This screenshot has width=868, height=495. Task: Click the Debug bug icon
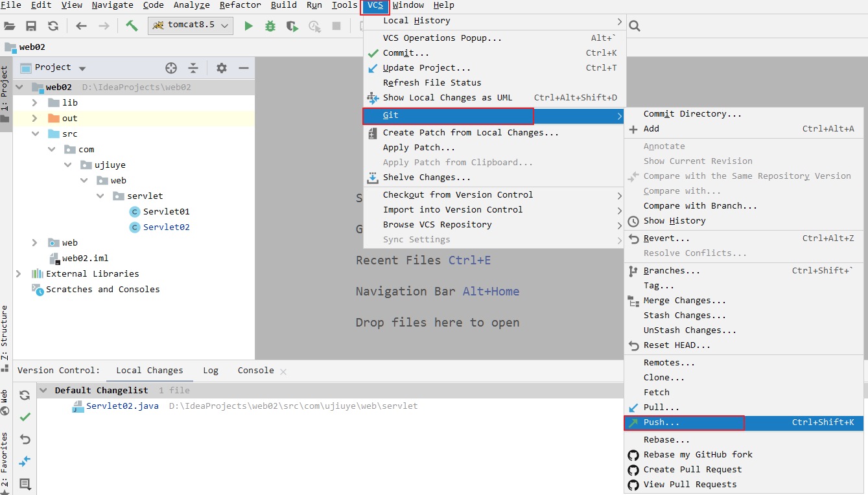270,26
